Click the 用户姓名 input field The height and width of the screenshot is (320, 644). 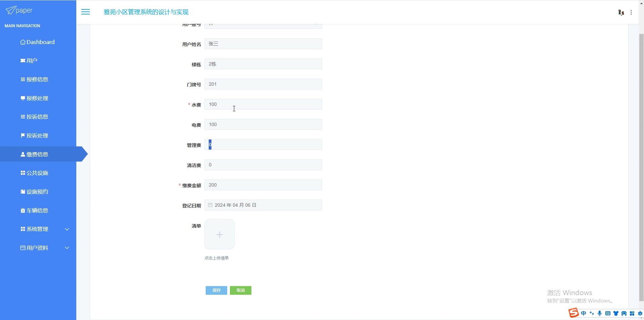coord(263,44)
